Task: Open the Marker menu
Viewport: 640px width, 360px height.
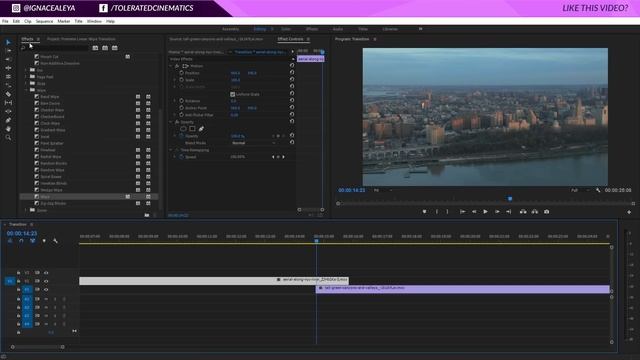Action: pos(64,21)
